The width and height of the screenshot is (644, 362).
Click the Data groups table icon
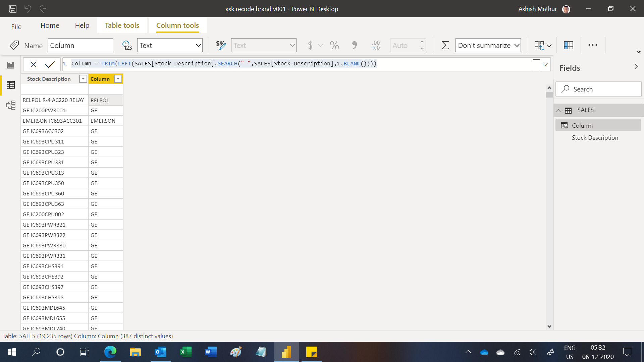[569, 45]
